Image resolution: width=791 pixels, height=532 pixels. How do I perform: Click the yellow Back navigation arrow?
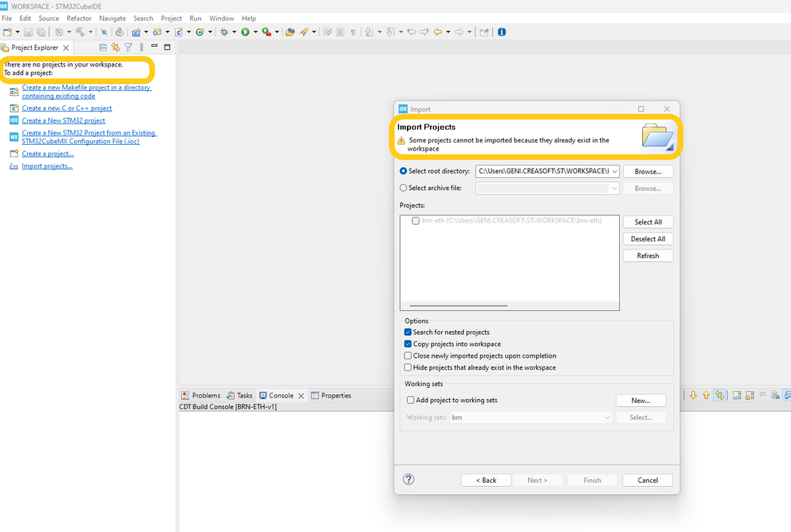point(438,32)
